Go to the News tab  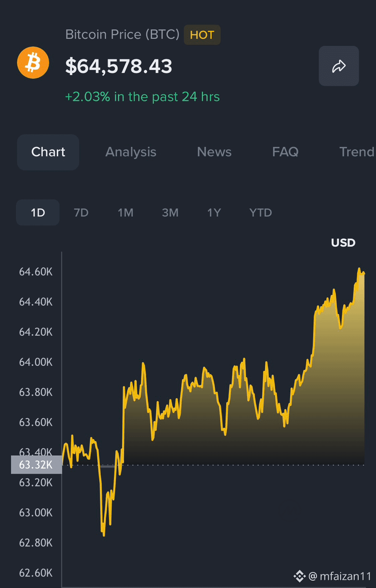click(x=214, y=152)
